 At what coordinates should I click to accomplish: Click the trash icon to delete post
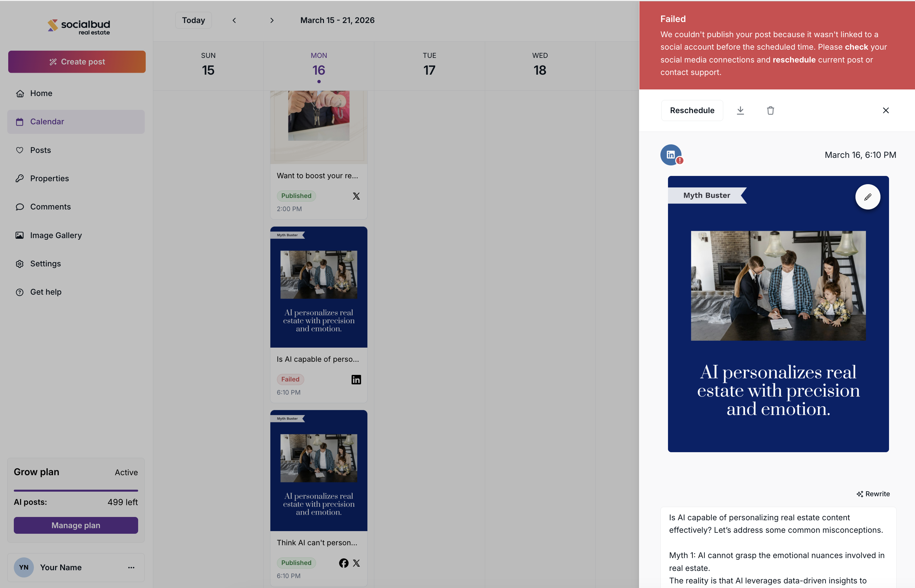tap(770, 110)
